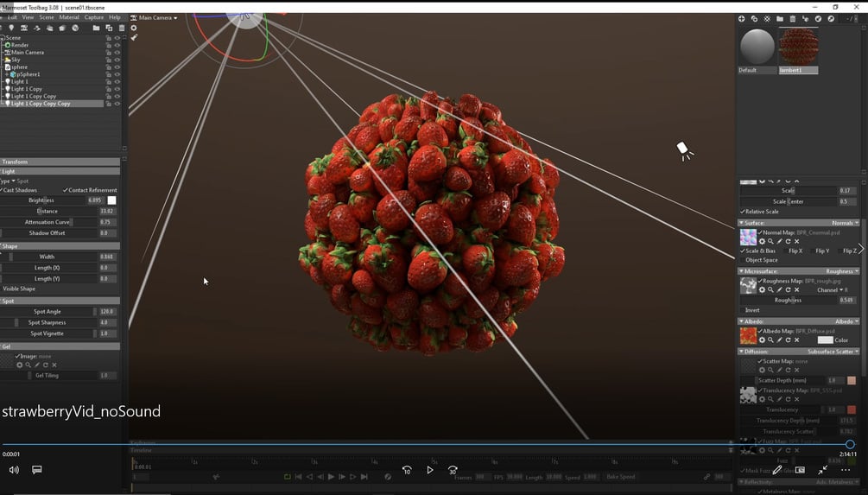Create a new material with the plus icon

[x=742, y=19]
